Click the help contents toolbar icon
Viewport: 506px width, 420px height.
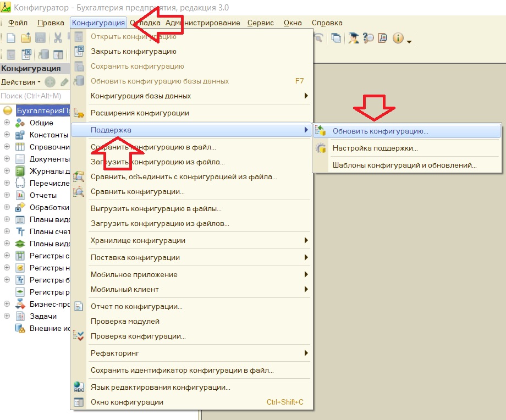point(382,38)
